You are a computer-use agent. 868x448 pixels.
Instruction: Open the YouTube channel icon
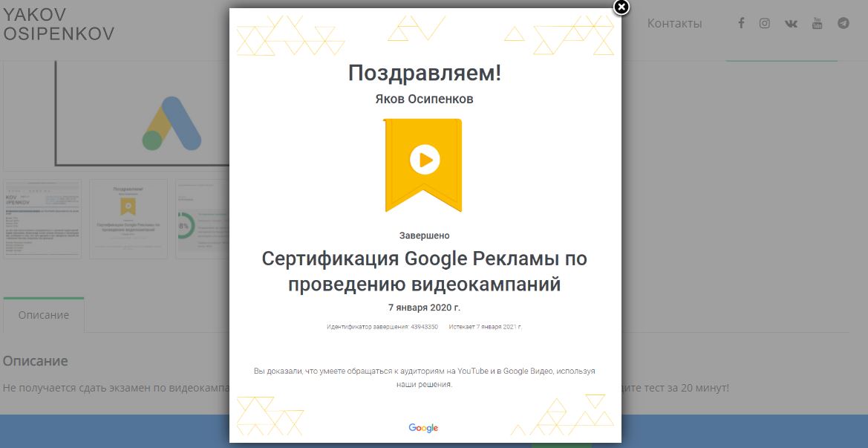(x=816, y=23)
